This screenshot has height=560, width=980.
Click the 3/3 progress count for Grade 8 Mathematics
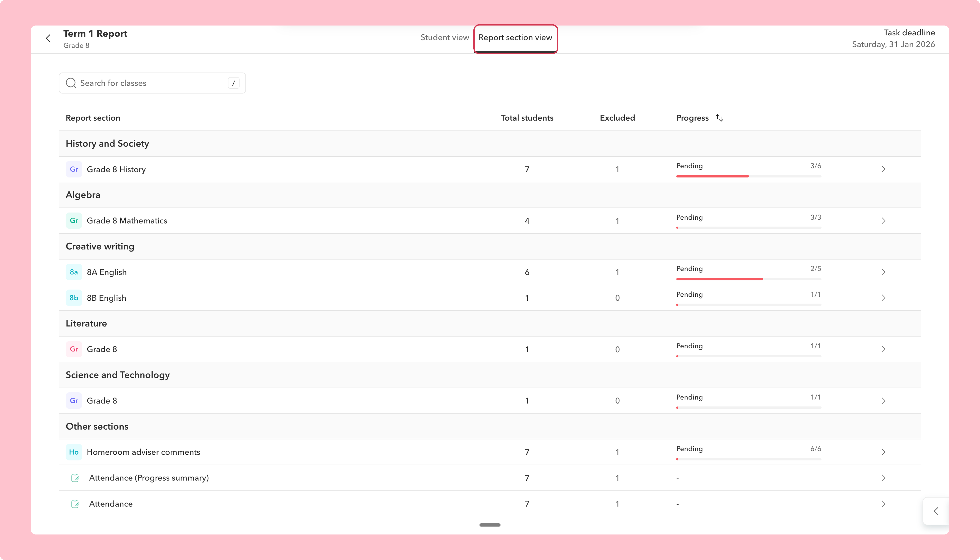[815, 217]
